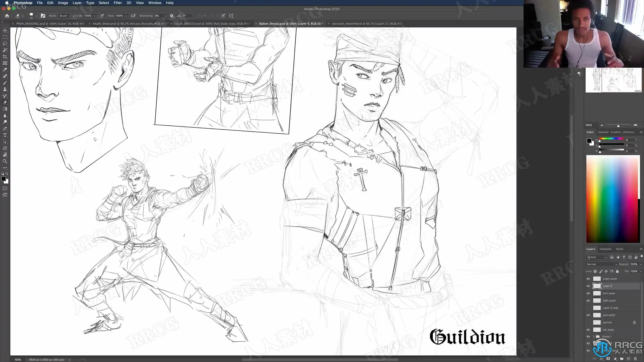This screenshot has width=644, height=362.
Task: Expand the Group 1 layer folder
Action: pos(594,336)
